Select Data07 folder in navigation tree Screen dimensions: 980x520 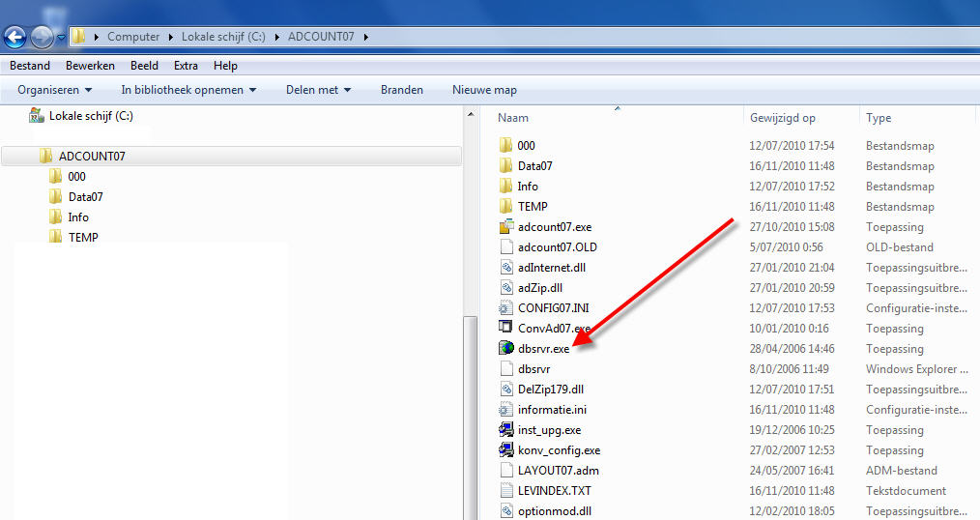coord(86,197)
